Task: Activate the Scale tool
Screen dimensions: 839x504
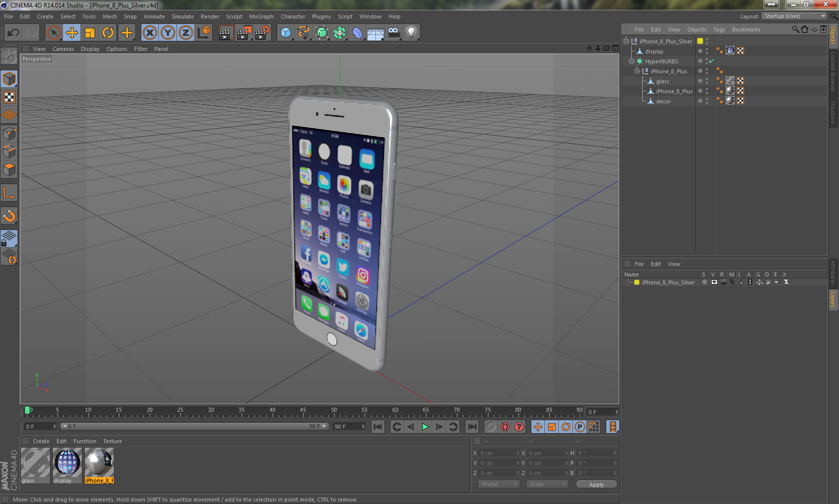Action: coord(90,33)
